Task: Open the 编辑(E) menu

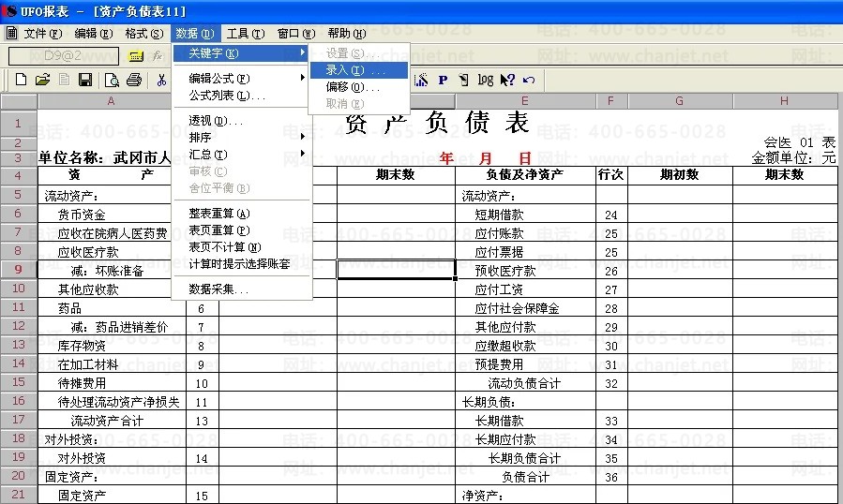Action: (94, 34)
